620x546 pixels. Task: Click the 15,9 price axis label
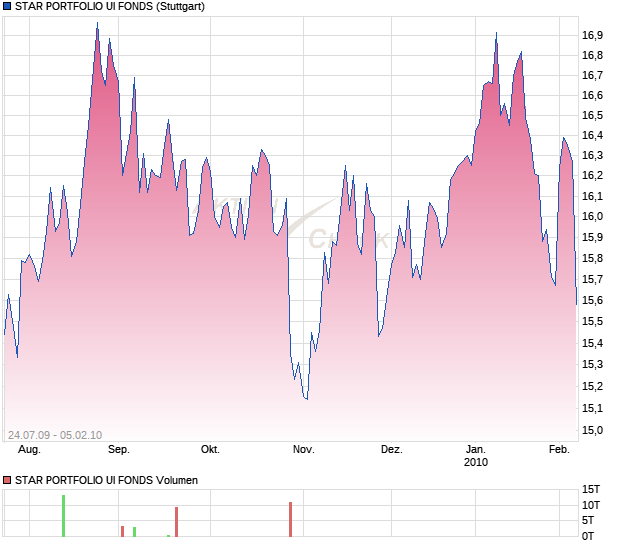(592, 238)
